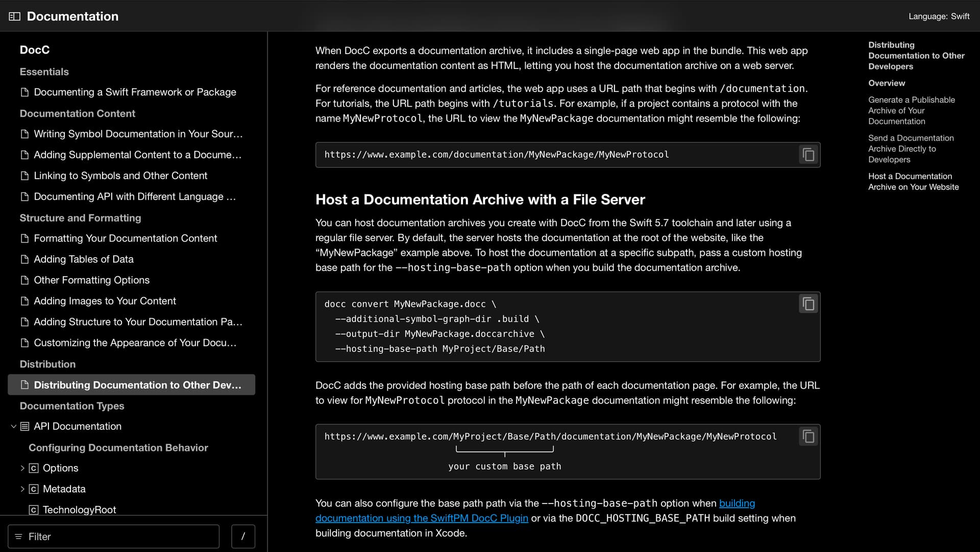Click the slash keyboard shortcut button
The image size is (980, 552).
click(x=243, y=536)
